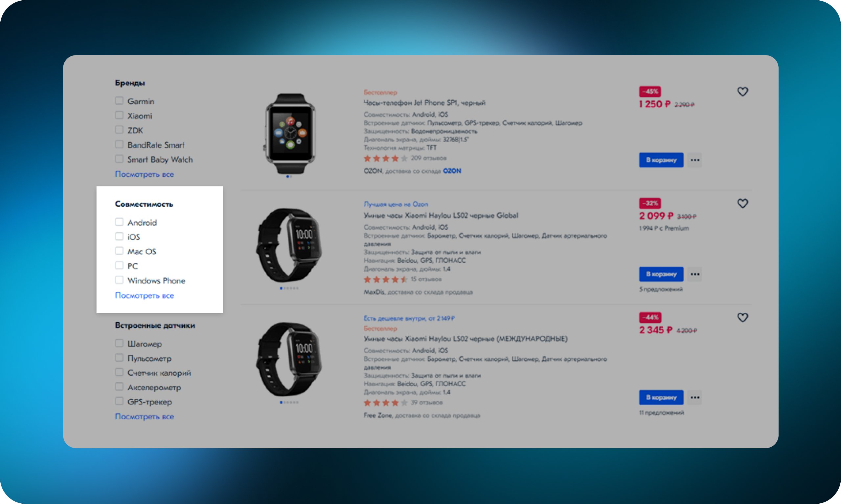
Task: Expand compatibility list with Посмотреть все
Action: (145, 295)
